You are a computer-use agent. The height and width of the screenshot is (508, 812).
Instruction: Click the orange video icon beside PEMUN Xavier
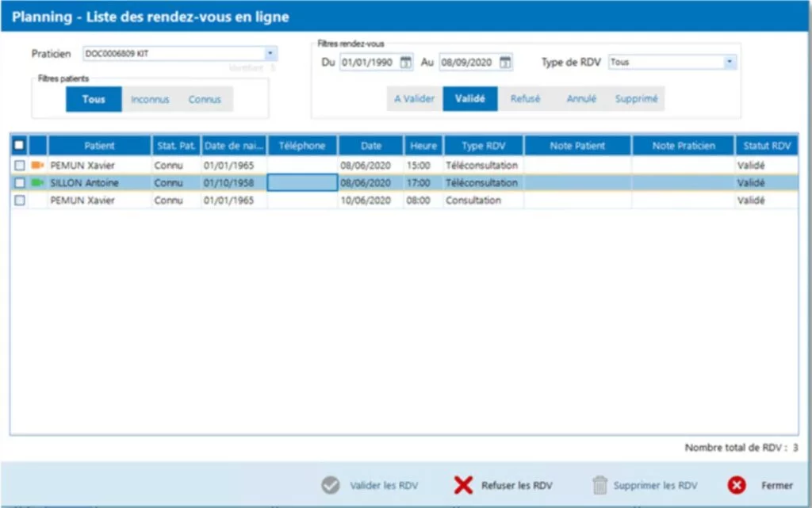[37, 166]
